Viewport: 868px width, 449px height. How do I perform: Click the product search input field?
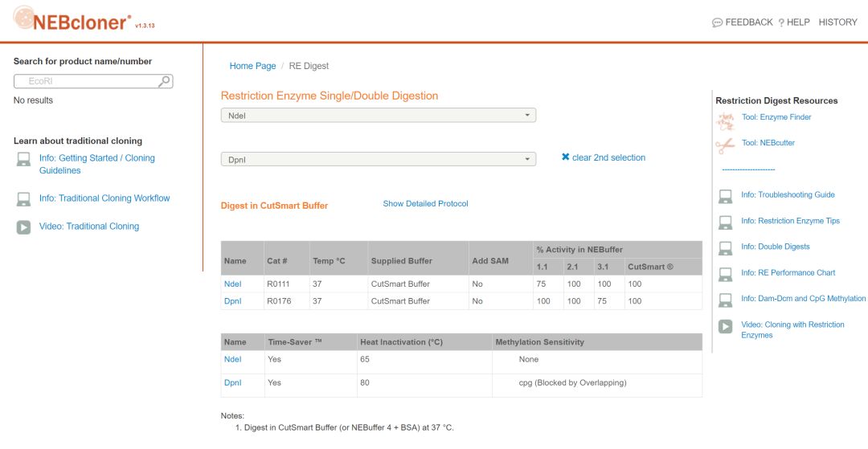click(x=93, y=81)
